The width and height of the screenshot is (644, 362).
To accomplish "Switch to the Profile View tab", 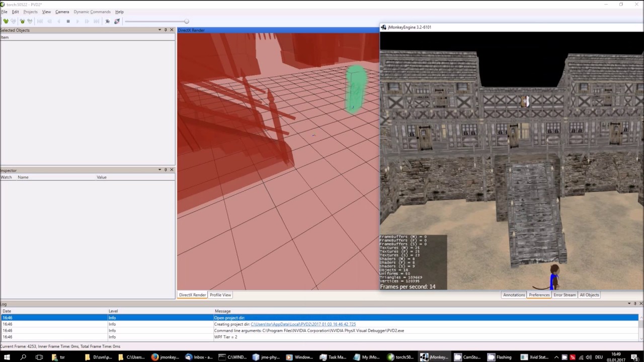I will pos(220,295).
